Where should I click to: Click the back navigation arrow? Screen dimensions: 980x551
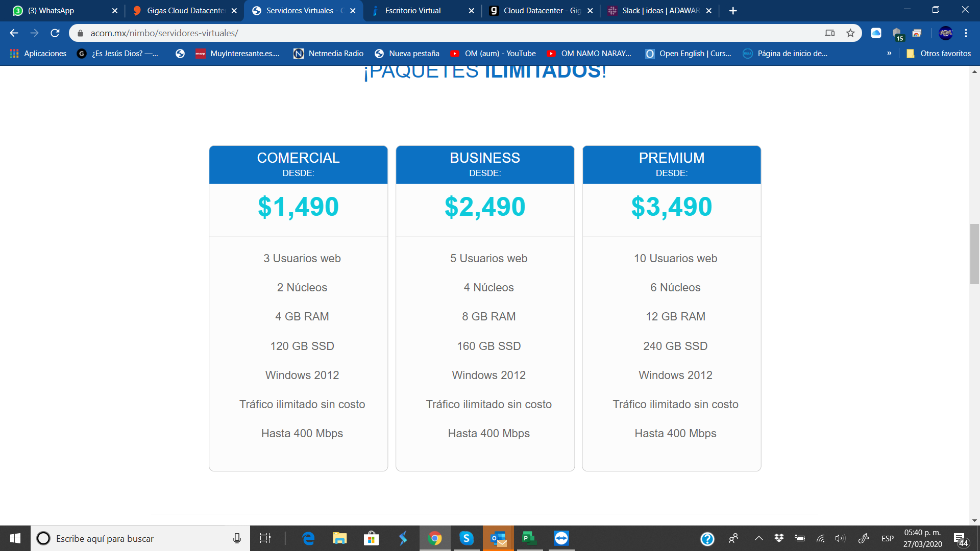(x=14, y=33)
